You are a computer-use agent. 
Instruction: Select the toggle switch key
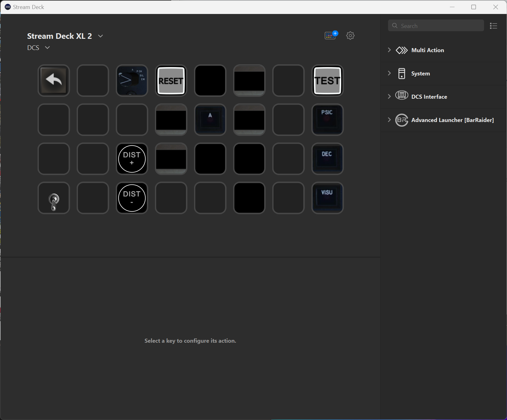pos(54,198)
